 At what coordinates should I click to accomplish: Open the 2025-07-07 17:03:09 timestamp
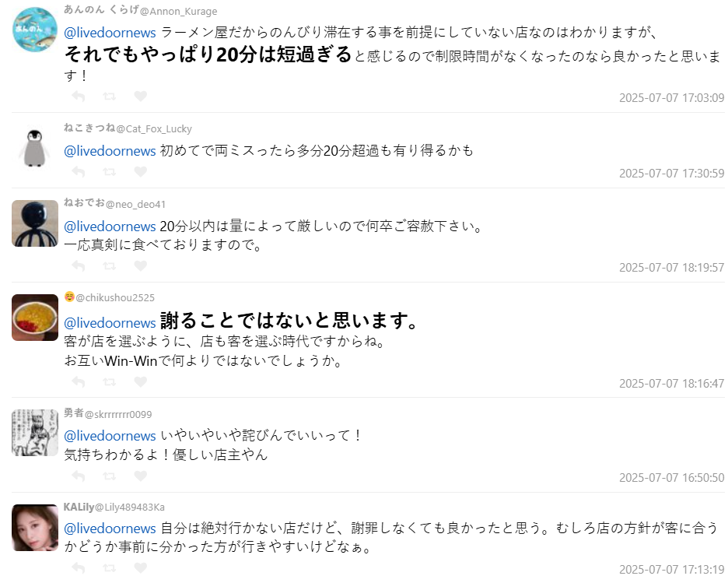(x=671, y=97)
